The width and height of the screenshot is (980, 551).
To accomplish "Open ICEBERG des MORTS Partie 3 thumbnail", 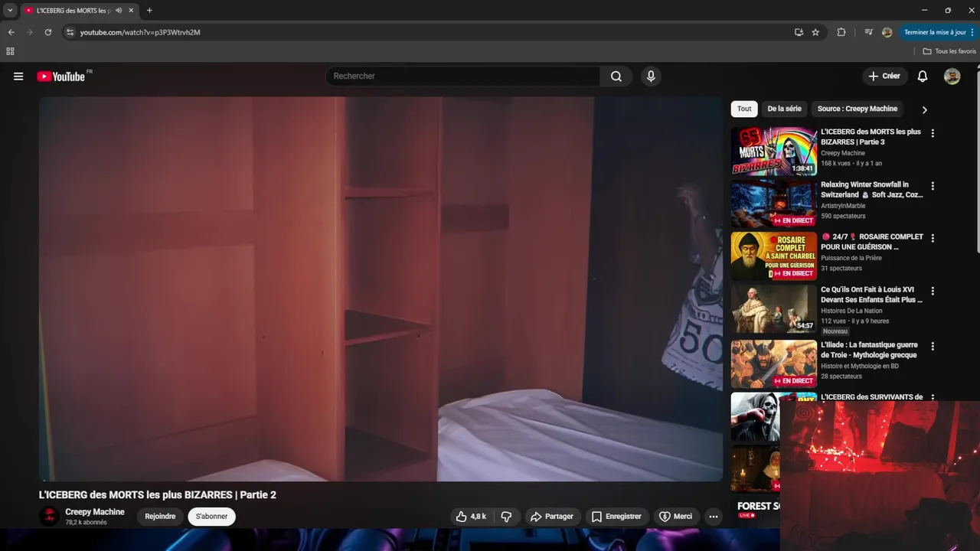I will pos(774,152).
